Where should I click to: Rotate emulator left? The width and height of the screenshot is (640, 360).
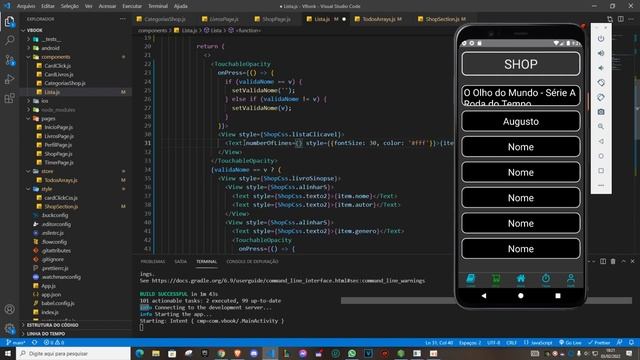[601, 83]
